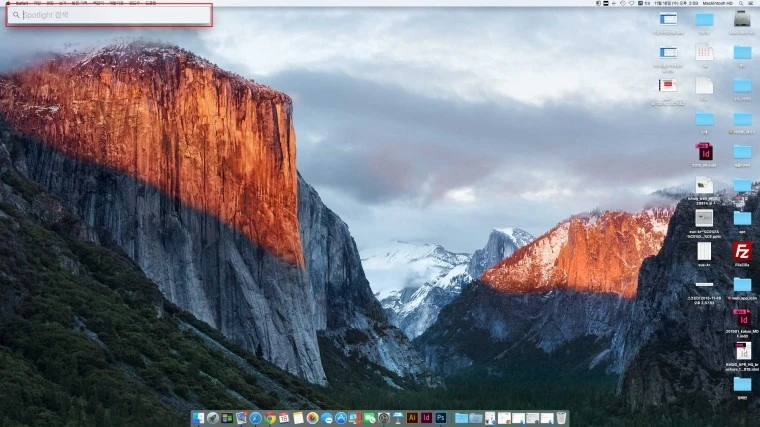Launch Photos app from the Dock
The height and width of the screenshot is (427, 760).
[x=313, y=418]
